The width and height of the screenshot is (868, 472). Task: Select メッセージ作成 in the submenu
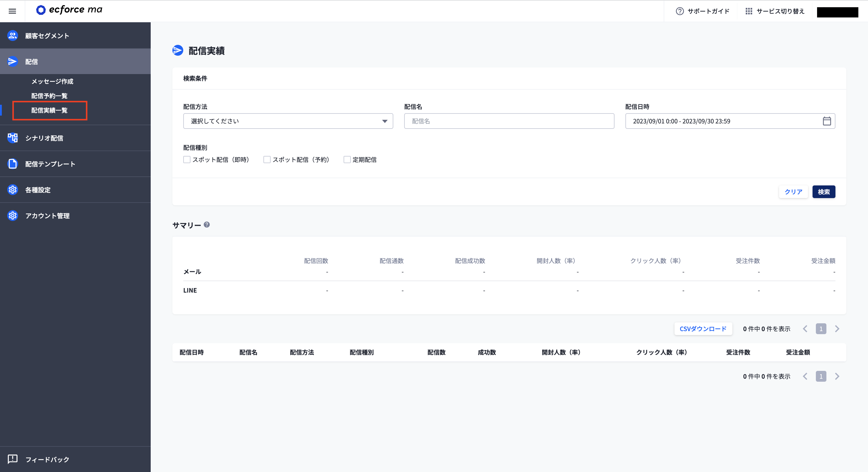pyautogui.click(x=52, y=82)
